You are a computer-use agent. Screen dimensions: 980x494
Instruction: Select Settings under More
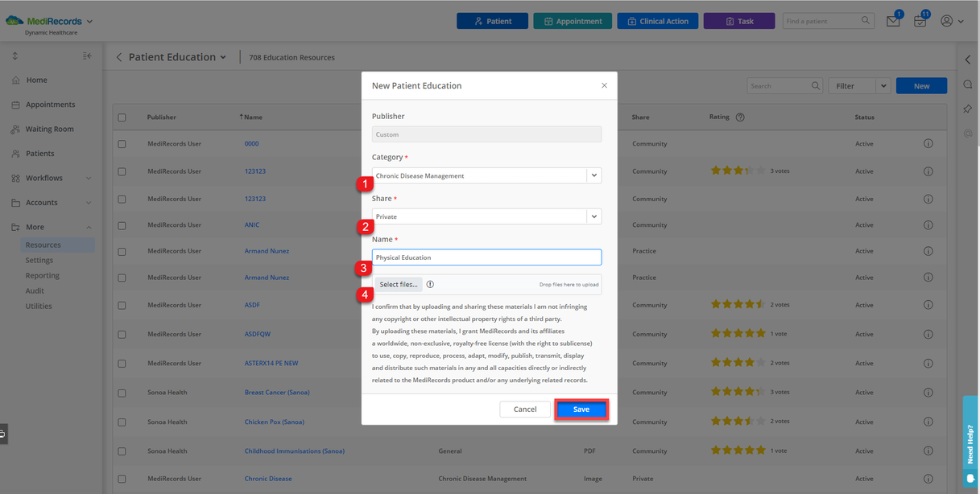point(39,260)
